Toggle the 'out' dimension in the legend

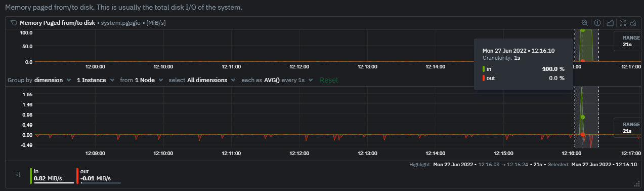point(98,175)
